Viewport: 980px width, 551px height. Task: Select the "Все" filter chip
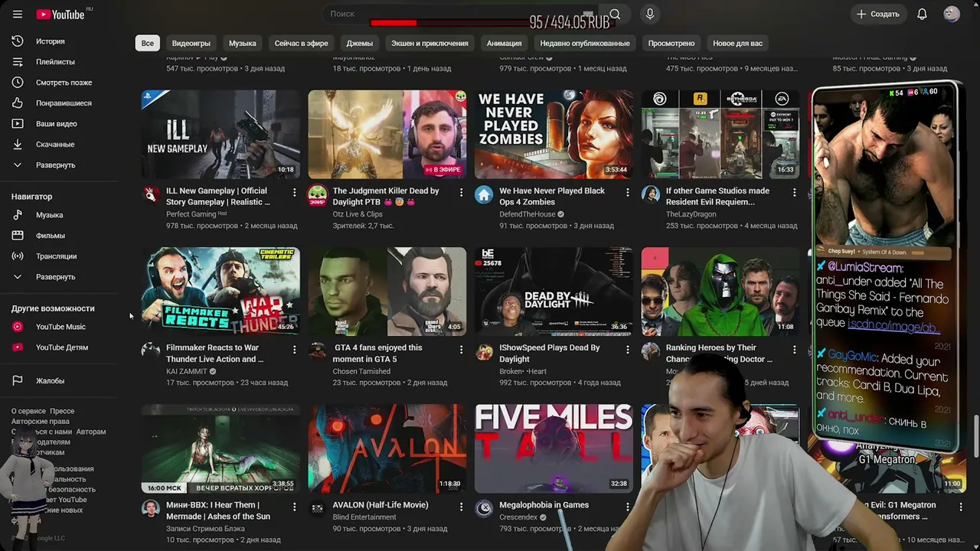click(x=148, y=43)
